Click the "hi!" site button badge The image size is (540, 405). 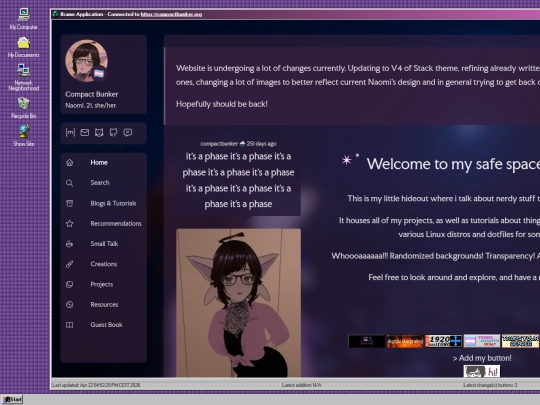point(482,371)
